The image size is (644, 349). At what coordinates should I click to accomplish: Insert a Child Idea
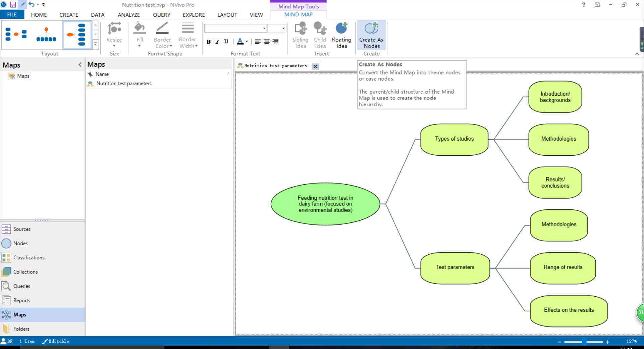point(320,35)
